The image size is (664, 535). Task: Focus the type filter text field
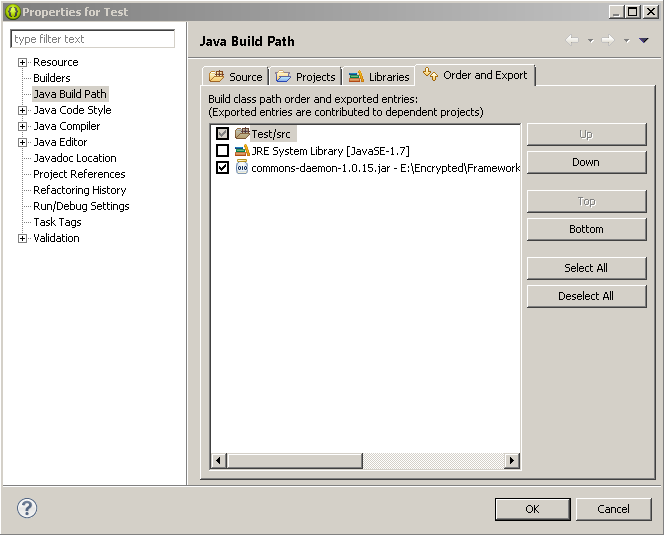tap(92, 39)
